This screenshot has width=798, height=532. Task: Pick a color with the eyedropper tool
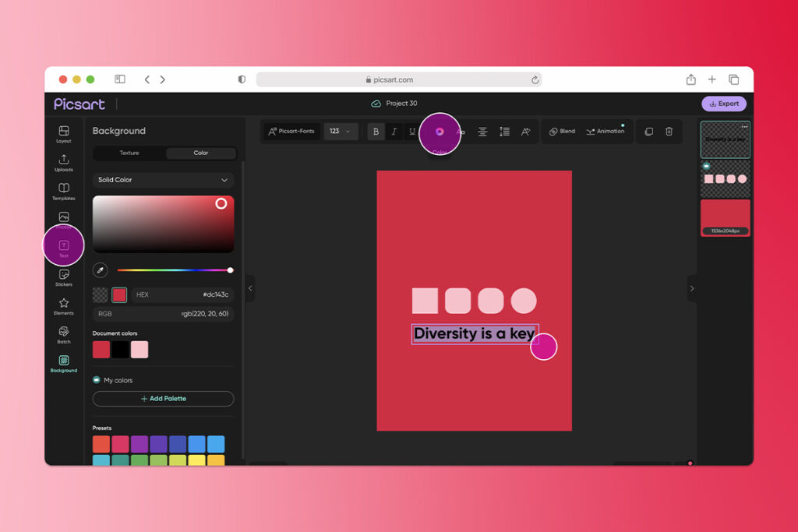(x=101, y=270)
